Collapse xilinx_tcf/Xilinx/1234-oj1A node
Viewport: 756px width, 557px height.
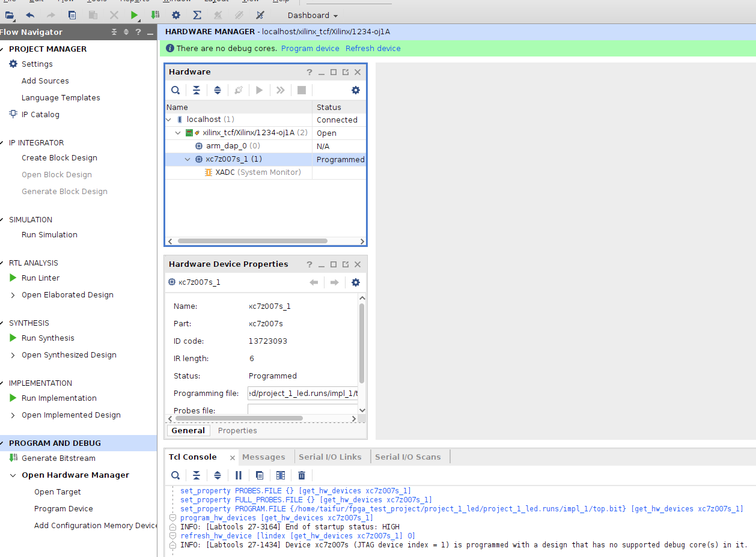click(x=178, y=133)
